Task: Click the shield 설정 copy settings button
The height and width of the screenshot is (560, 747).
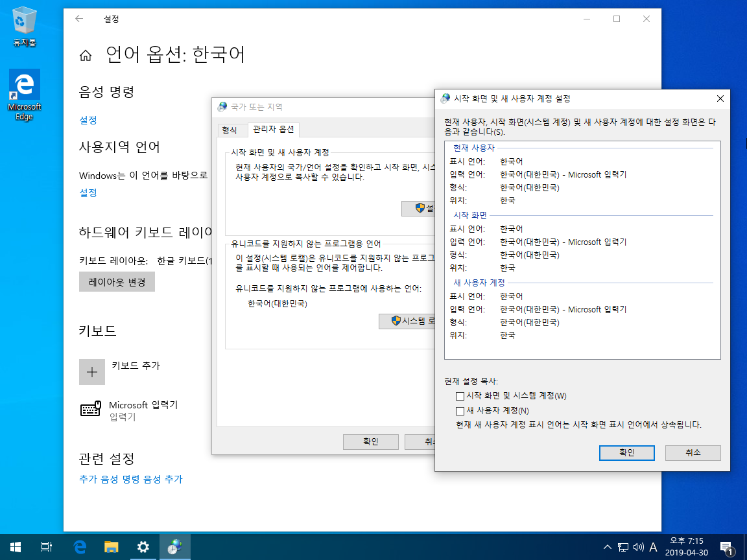Action: [418, 209]
